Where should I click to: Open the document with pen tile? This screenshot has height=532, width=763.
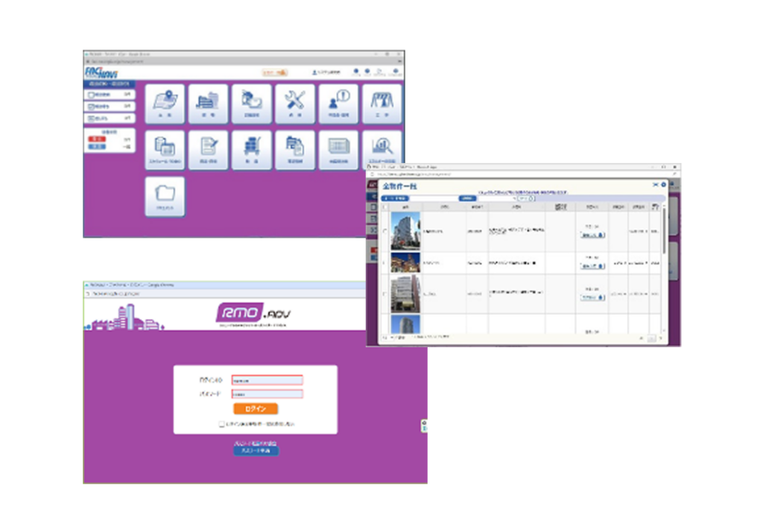tap(209, 150)
